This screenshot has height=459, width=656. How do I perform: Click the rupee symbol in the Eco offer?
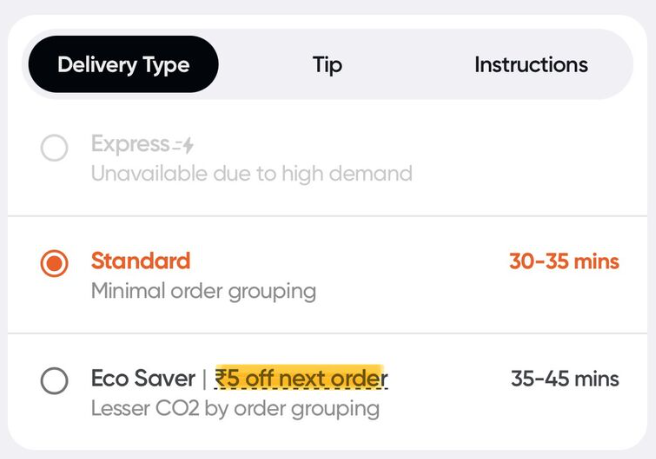pos(221,380)
